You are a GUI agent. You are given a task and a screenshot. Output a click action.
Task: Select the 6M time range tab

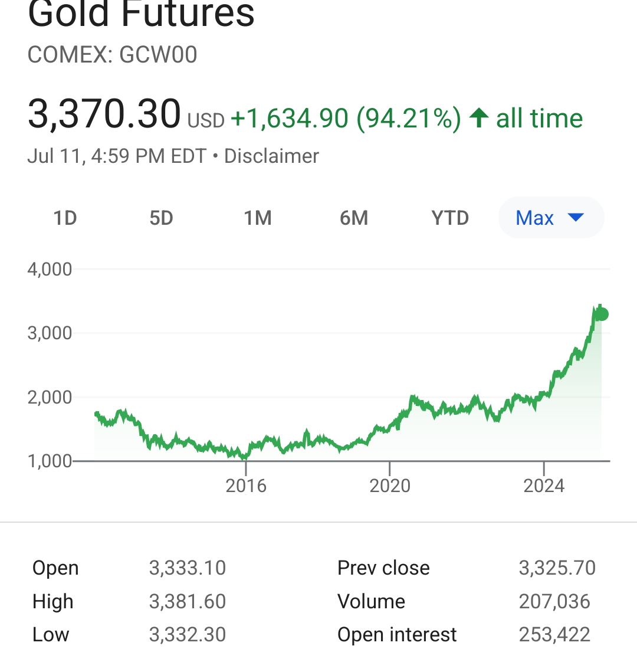pos(354,218)
